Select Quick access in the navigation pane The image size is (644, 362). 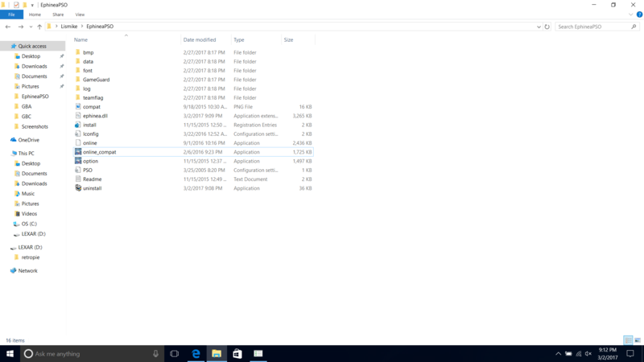coord(32,46)
